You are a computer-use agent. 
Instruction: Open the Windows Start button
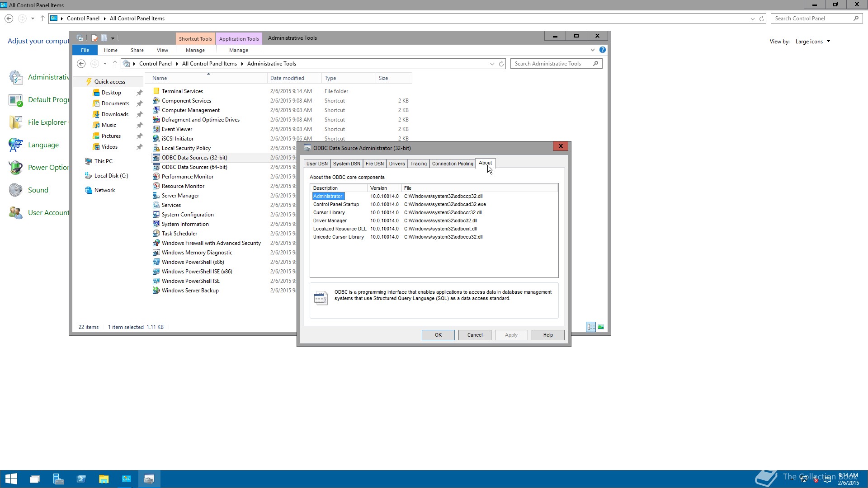(11, 479)
